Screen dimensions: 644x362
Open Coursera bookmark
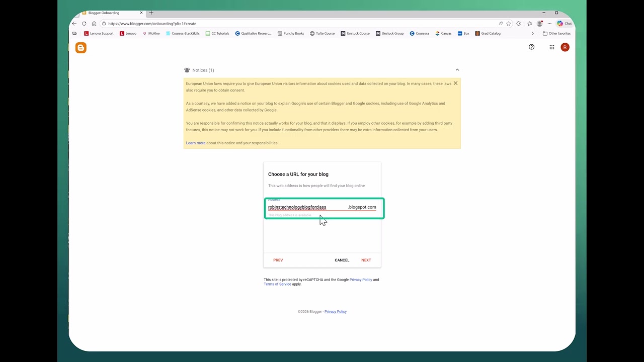point(419,34)
